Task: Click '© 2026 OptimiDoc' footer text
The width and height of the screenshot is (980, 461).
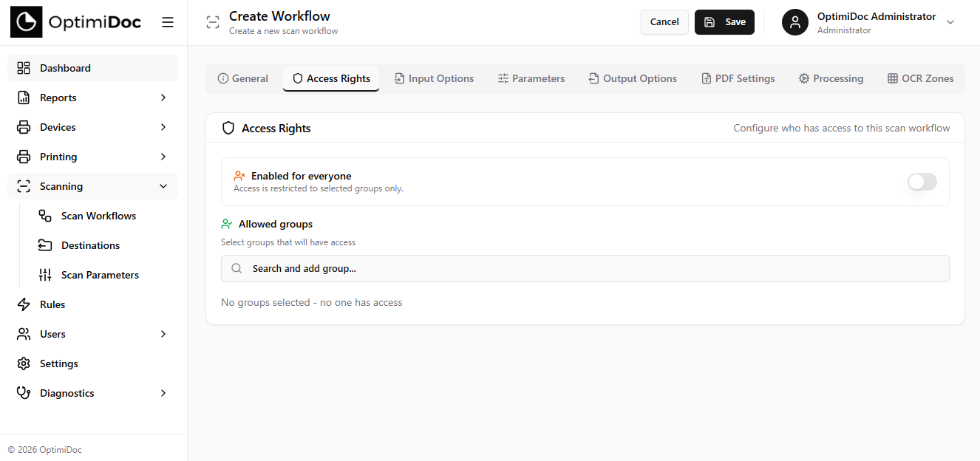Action: (44, 450)
